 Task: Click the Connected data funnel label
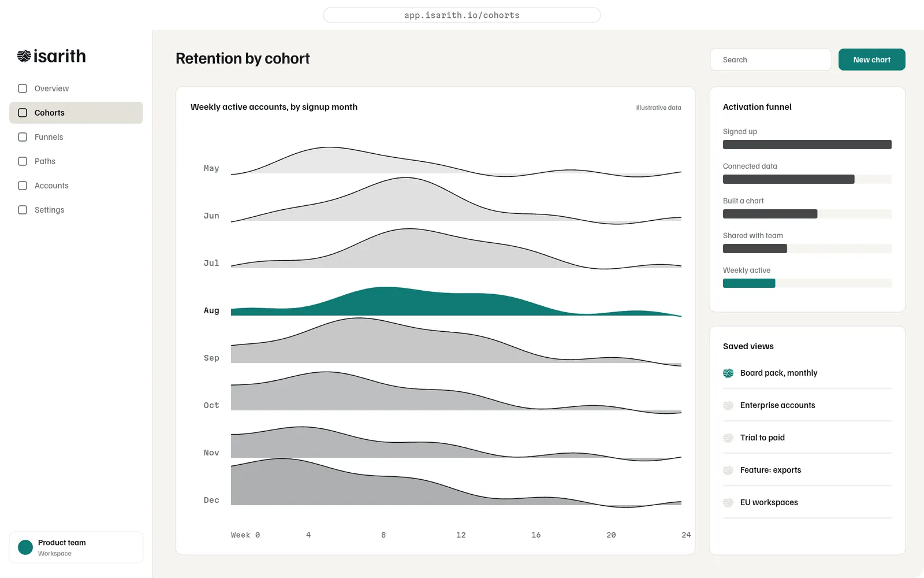[750, 166]
